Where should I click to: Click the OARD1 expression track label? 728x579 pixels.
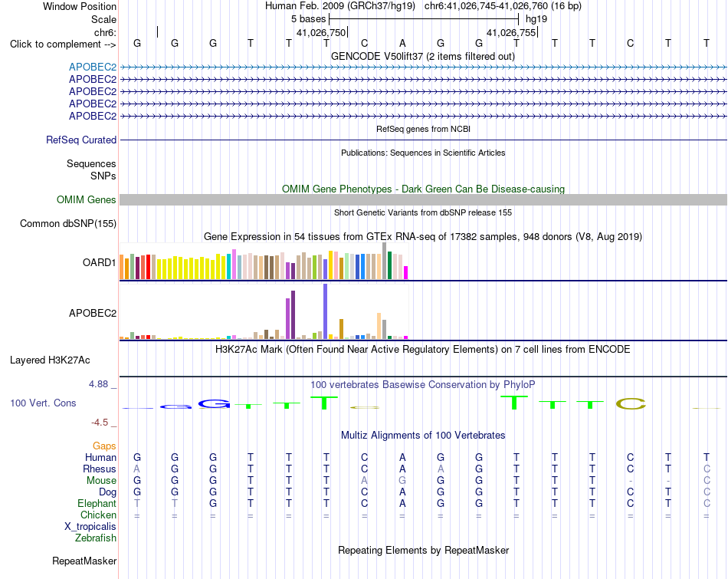pos(99,262)
